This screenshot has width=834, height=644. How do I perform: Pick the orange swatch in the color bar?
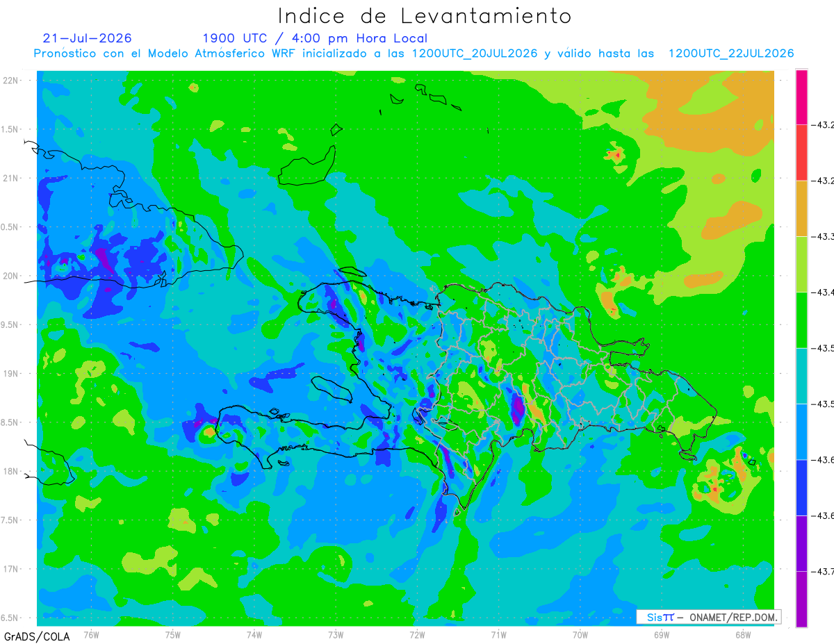(x=801, y=208)
